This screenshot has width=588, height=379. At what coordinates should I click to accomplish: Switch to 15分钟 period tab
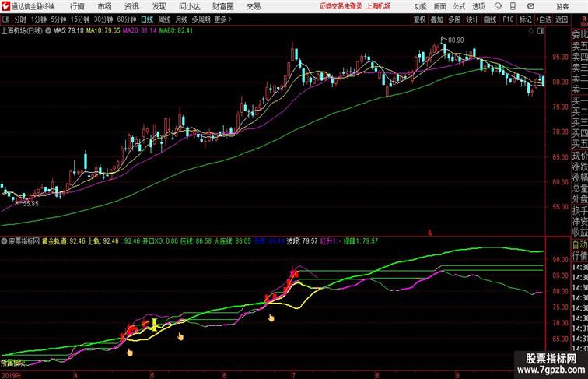pyautogui.click(x=80, y=19)
